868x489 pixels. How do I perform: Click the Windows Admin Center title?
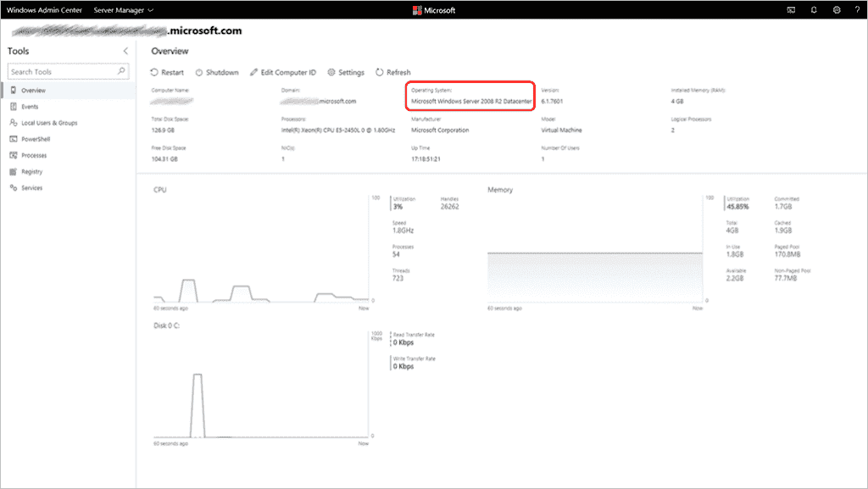[x=45, y=10]
